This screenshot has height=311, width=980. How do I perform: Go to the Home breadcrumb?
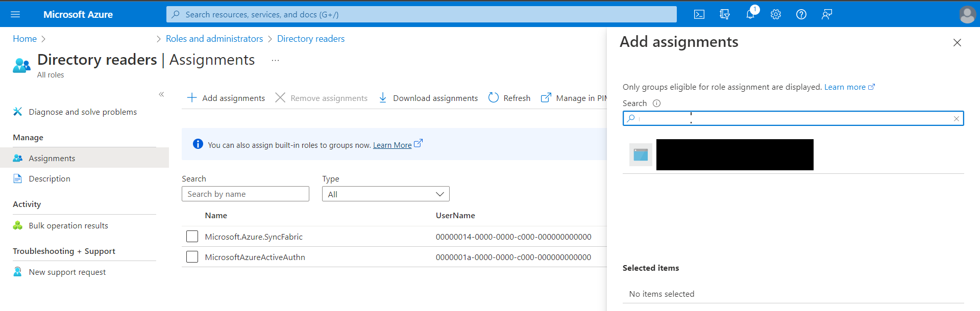(x=24, y=39)
